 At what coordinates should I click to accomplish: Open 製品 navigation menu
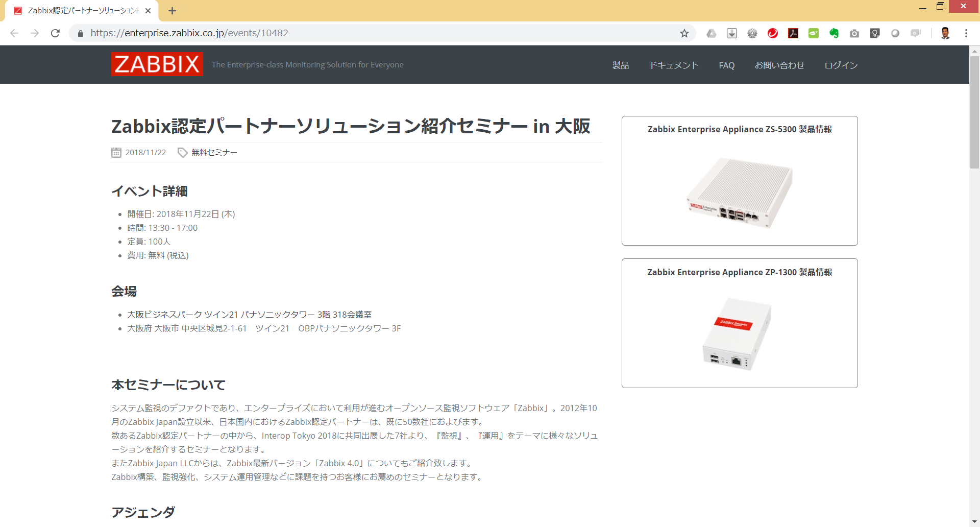621,65
